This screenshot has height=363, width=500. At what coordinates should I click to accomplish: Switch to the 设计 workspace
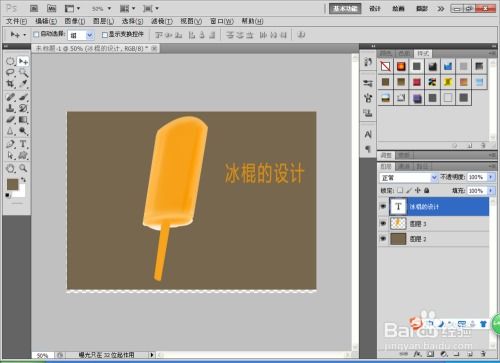(375, 9)
